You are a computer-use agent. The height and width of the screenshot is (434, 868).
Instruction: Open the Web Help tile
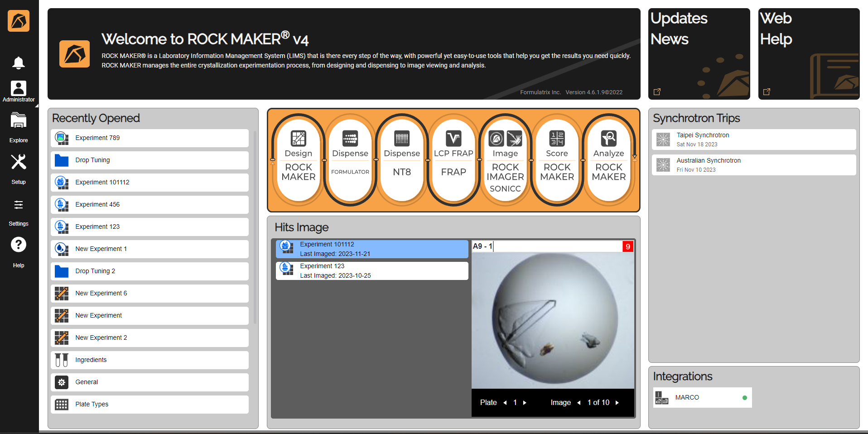[809, 53]
